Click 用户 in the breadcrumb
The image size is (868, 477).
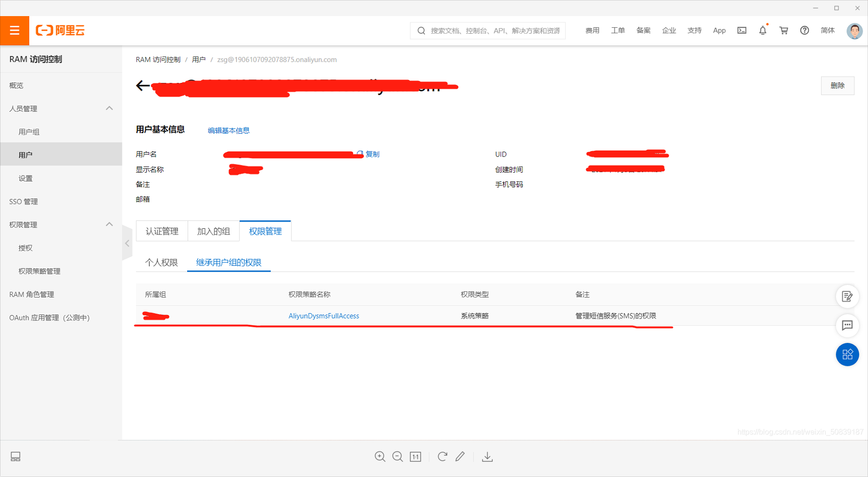click(198, 60)
